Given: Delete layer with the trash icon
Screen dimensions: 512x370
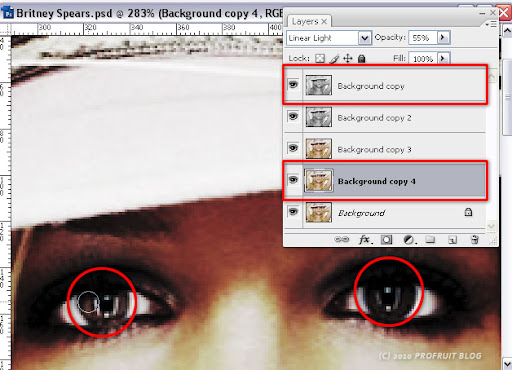Looking at the screenshot, I should click(x=474, y=240).
